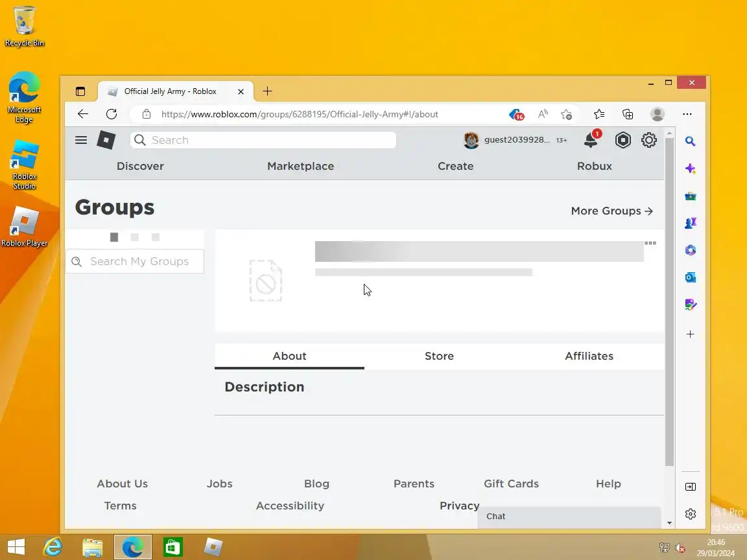The height and width of the screenshot is (560, 747).
Task: Open Copilot sparkle icon in sidebar
Action: (x=691, y=169)
